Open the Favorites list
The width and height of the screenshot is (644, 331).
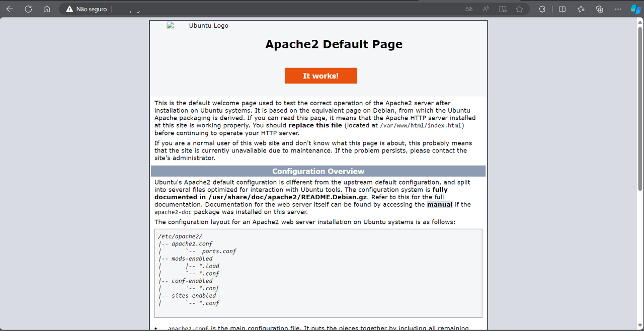point(581,9)
